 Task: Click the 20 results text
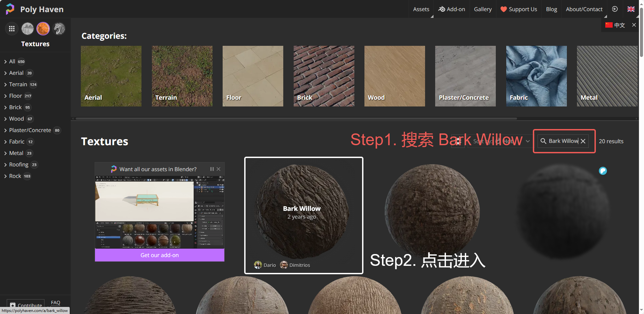tap(611, 141)
